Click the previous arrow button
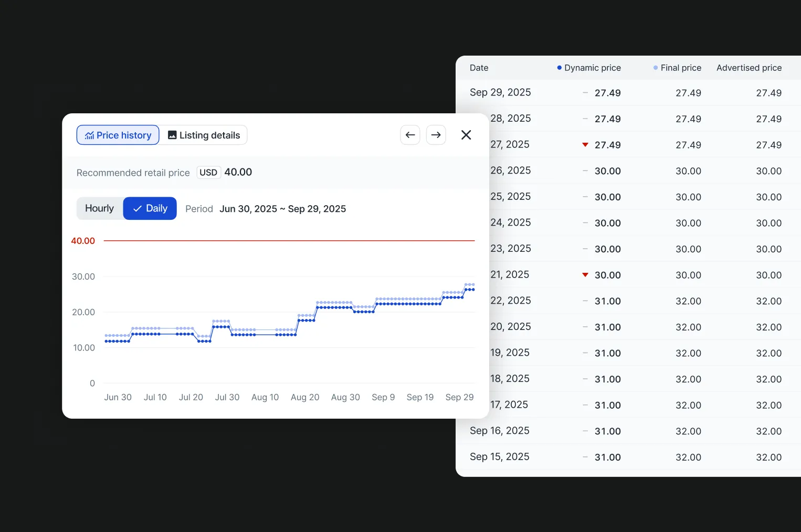 tap(410, 135)
